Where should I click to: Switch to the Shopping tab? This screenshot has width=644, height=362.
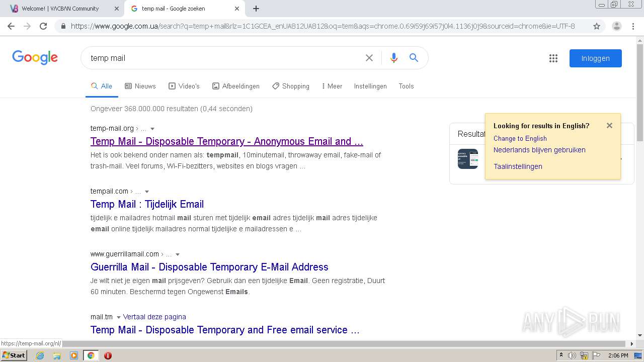(291, 86)
